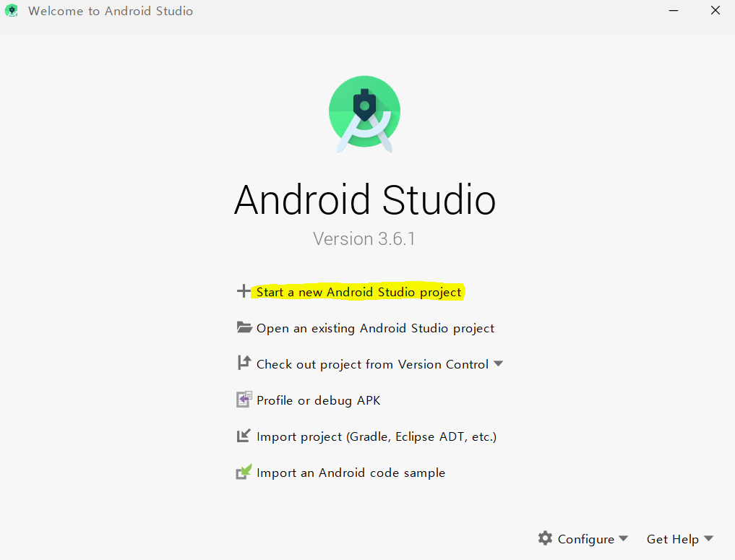Start a new Android Studio project
Image resolution: width=735 pixels, height=560 pixels.
(358, 292)
